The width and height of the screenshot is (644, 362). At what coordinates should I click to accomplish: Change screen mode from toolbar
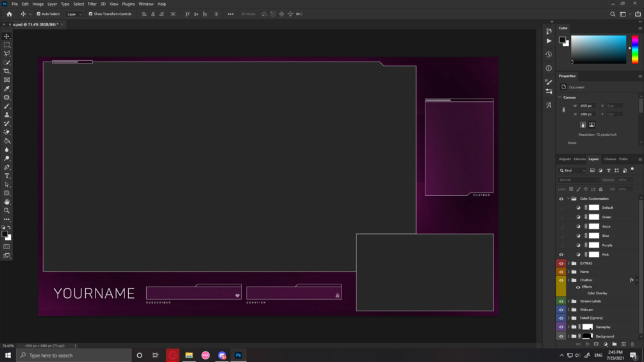[x=7, y=255]
